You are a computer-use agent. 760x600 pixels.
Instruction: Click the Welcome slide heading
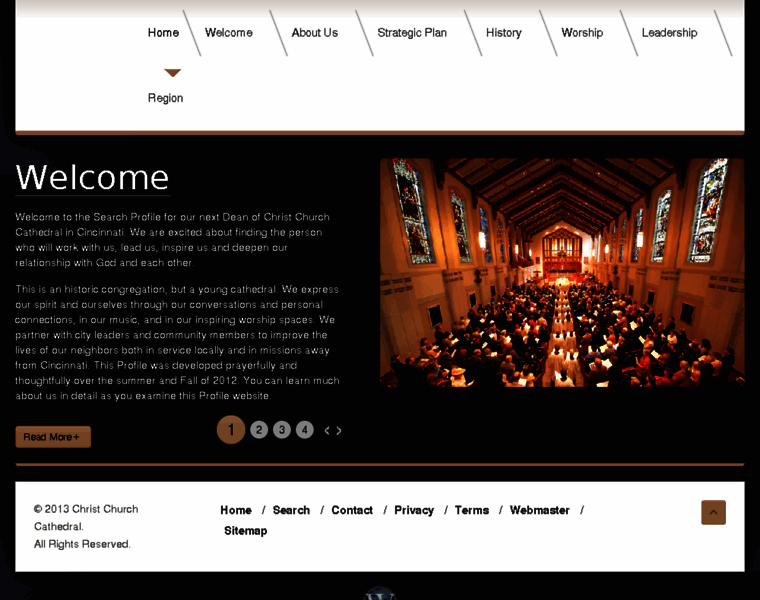pyautogui.click(x=92, y=177)
